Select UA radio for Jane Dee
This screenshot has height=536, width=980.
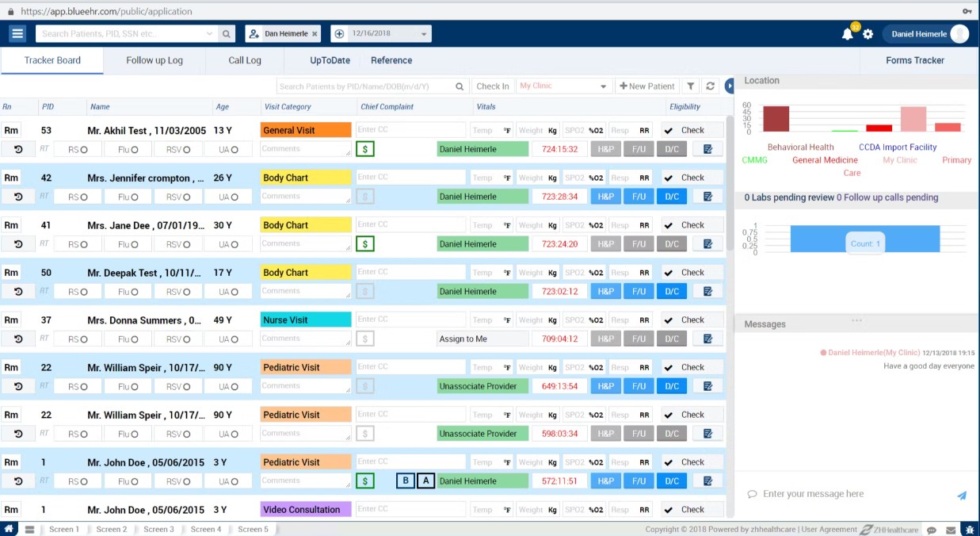(235, 244)
